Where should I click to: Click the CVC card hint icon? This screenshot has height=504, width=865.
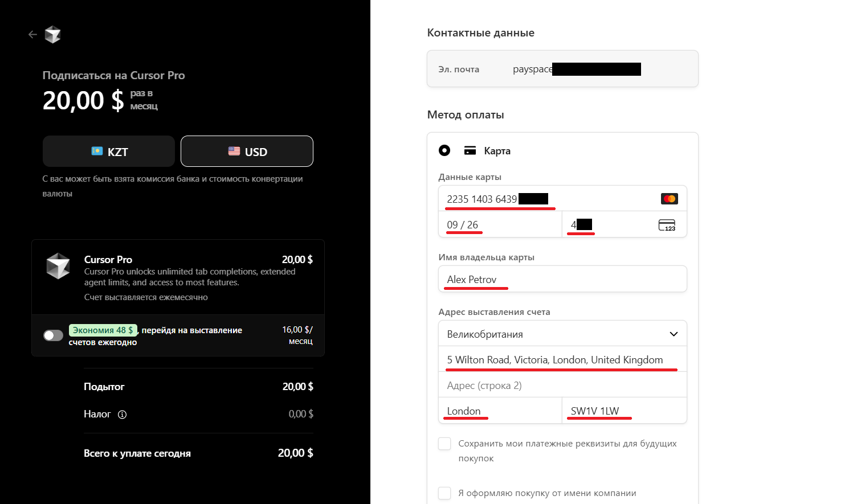click(x=667, y=225)
